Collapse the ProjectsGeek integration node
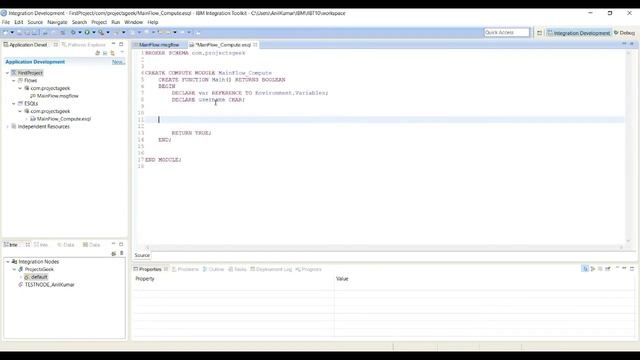Image resolution: width=640 pixels, height=360 pixels. tap(14, 269)
